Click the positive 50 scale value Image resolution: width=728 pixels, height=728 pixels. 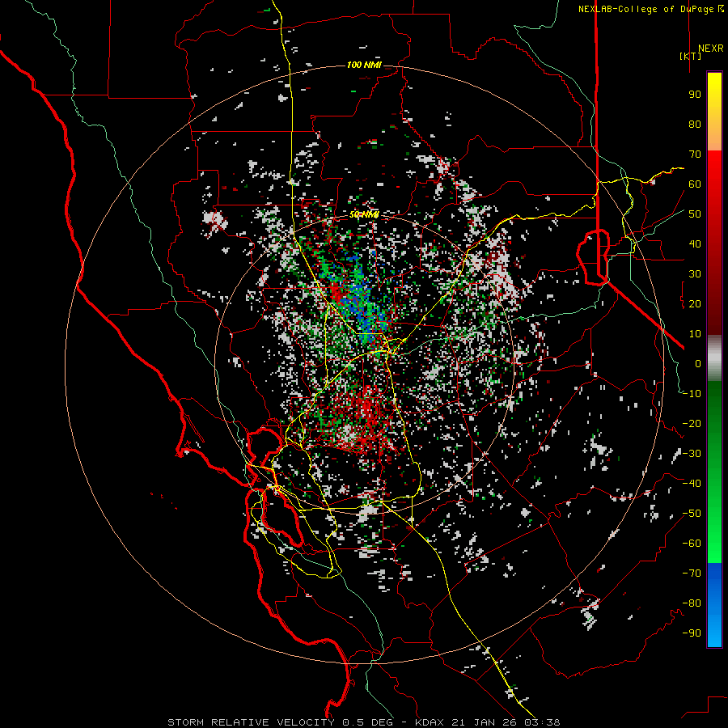pyautogui.click(x=695, y=214)
